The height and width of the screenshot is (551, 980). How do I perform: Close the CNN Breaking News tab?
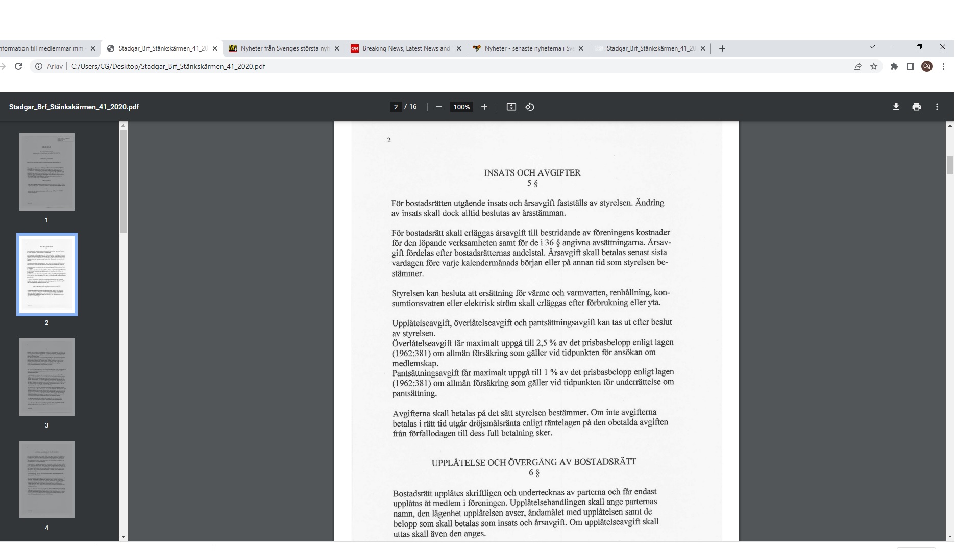pyautogui.click(x=458, y=48)
